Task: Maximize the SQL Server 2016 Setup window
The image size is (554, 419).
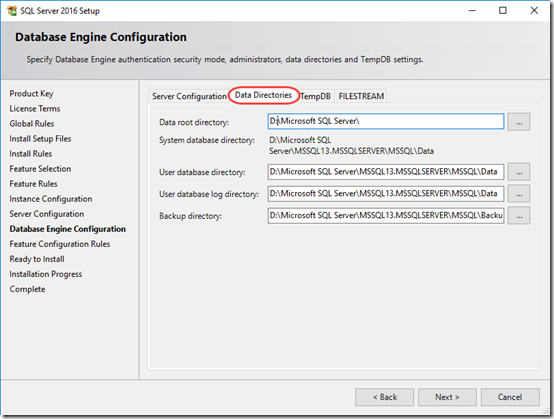Action: tap(503, 11)
